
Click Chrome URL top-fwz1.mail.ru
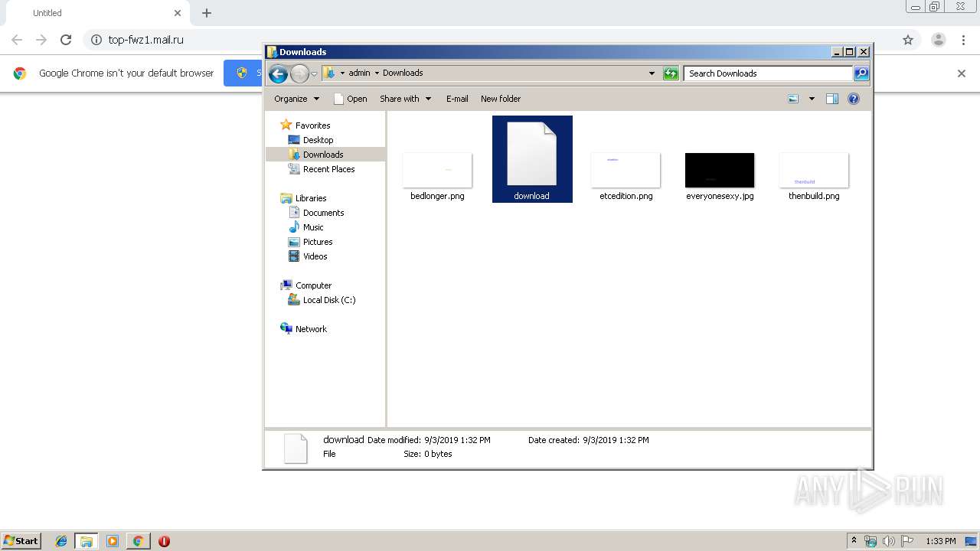coord(145,40)
